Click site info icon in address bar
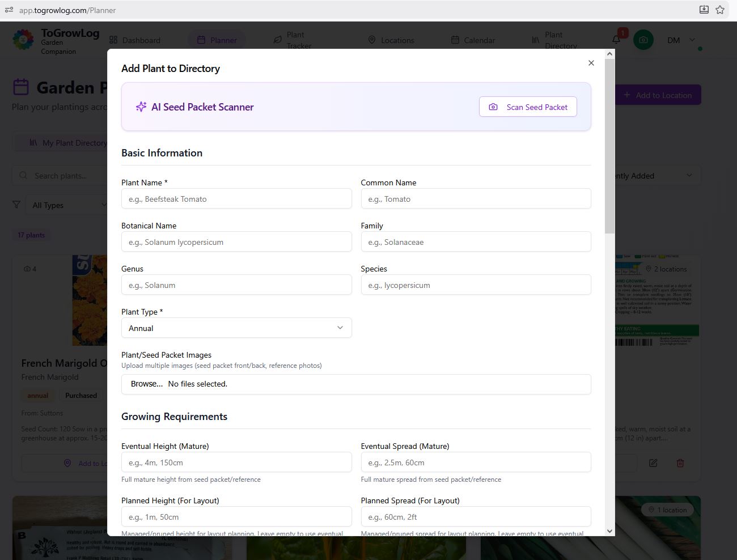Screen dimensions: 737x560 click(9, 10)
